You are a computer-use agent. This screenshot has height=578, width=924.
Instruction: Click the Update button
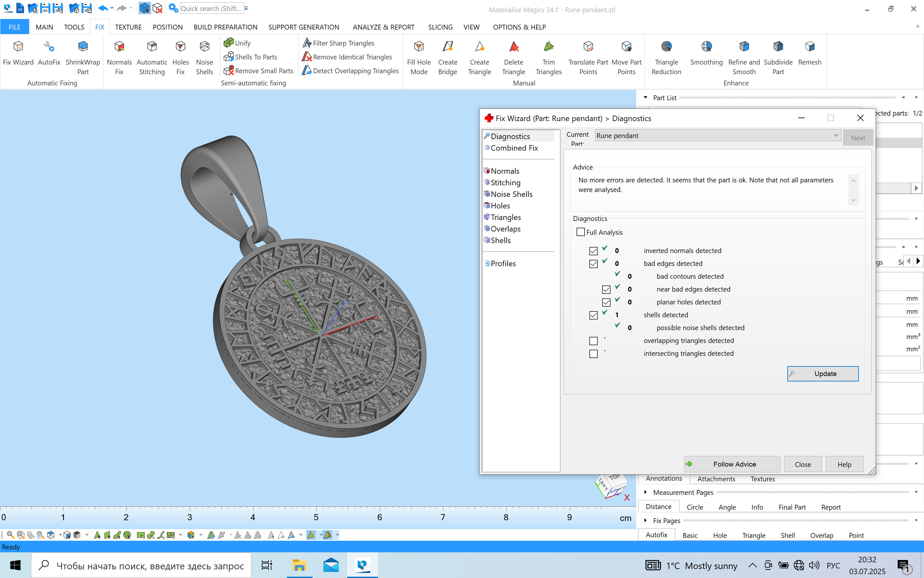823,373
